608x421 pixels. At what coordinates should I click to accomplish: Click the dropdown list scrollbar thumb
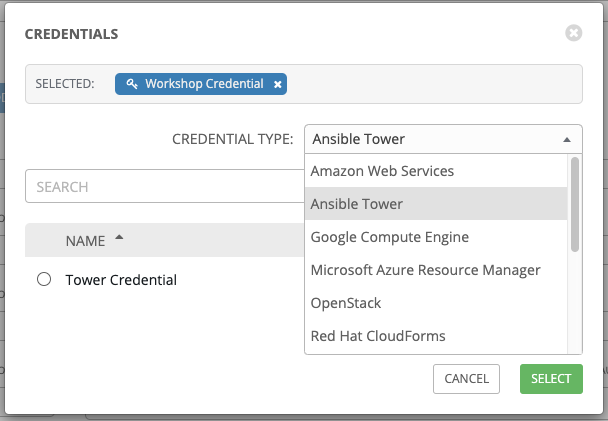coord(575,204)
